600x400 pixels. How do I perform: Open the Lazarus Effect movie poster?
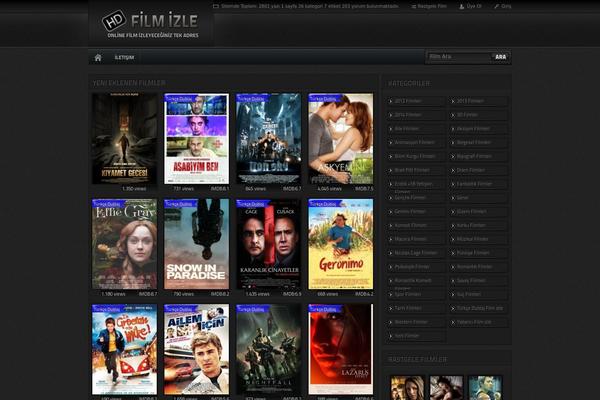[x=341, y=349]
